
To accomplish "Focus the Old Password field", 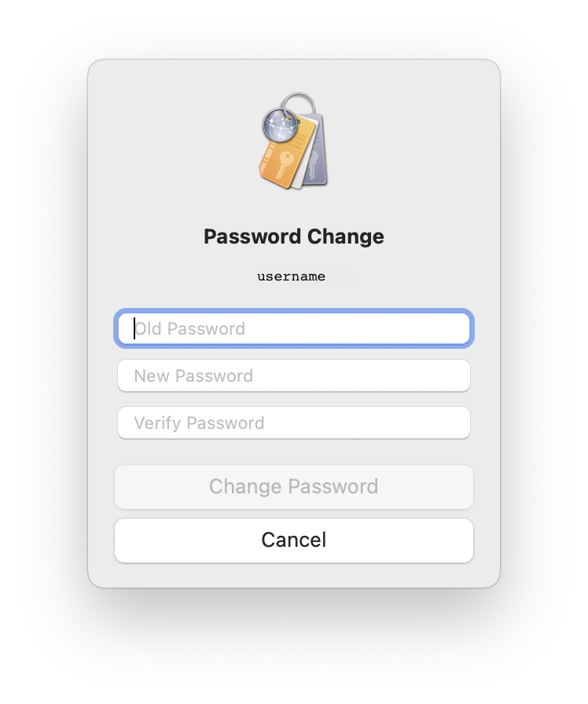I will (x=294, y=328).
